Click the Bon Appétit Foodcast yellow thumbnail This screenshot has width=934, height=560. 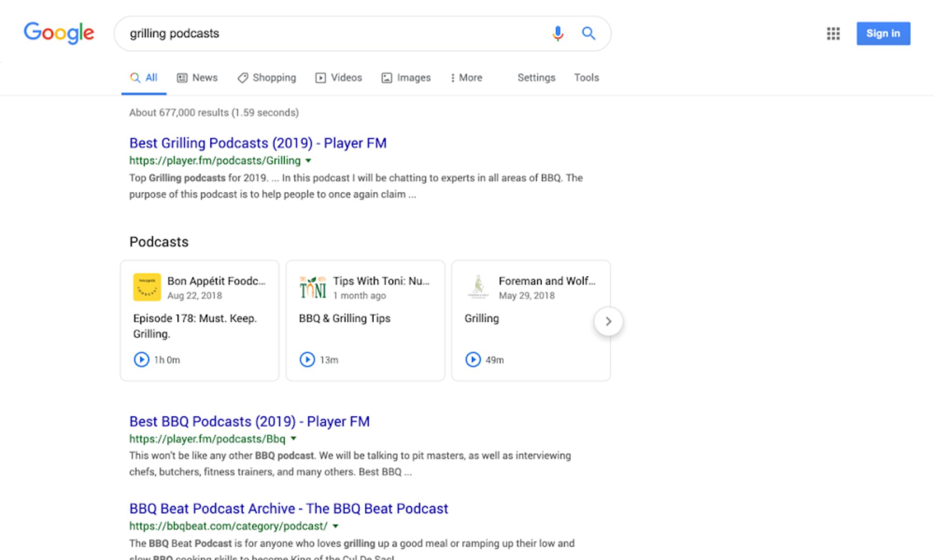[x=147, y=287]
